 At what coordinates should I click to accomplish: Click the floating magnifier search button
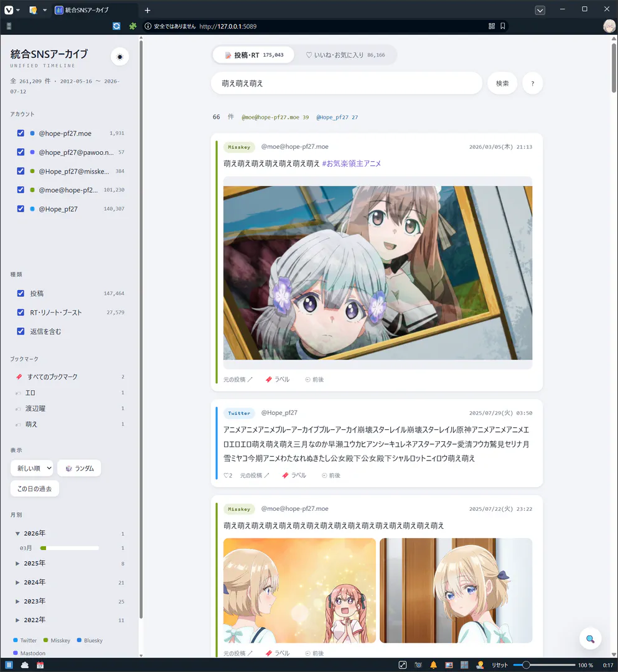click(x=590, y=639)
